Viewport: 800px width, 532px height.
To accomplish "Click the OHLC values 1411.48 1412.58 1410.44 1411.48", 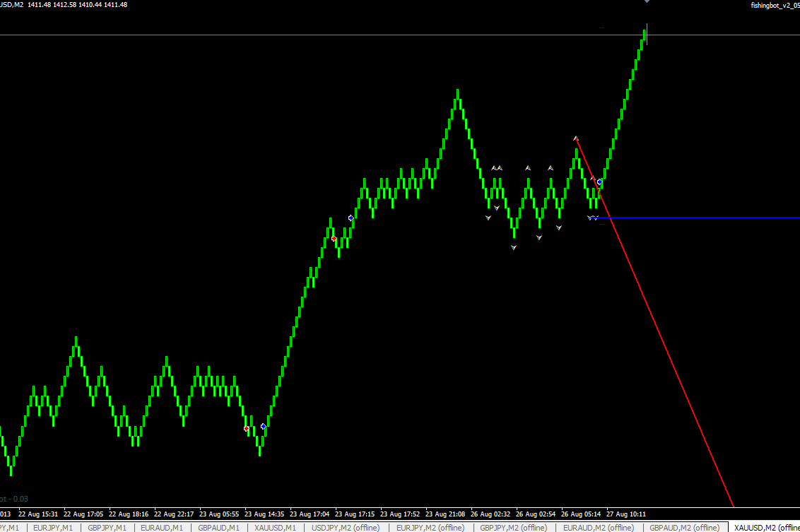I will coord(78,4).
